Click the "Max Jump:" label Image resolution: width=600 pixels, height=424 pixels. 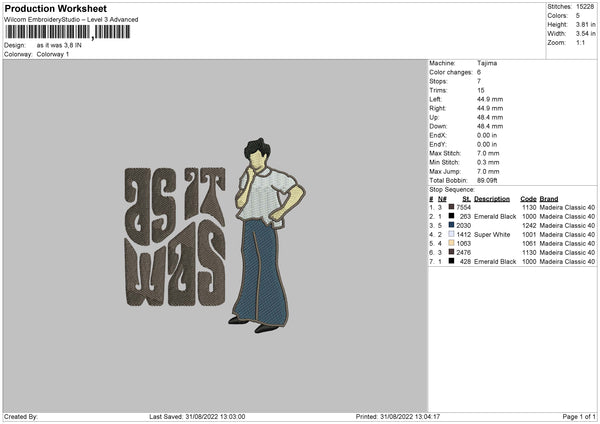click(445, 171)
